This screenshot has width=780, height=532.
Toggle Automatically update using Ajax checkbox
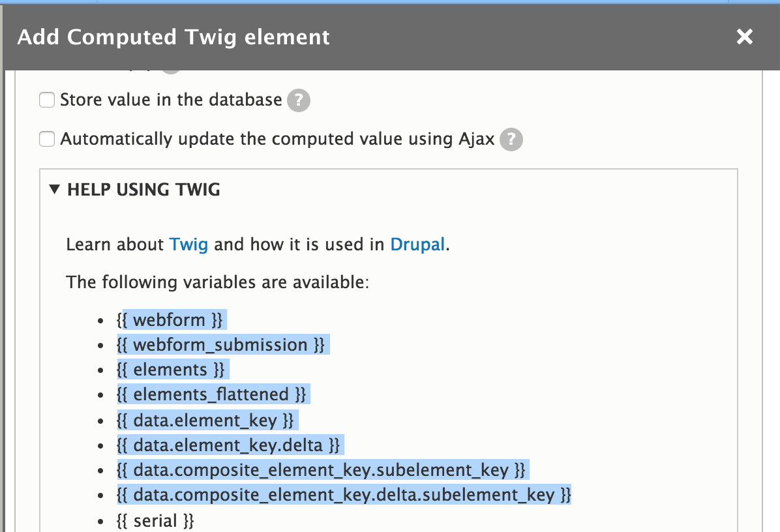pyautogui.click(x=47, y=140)
